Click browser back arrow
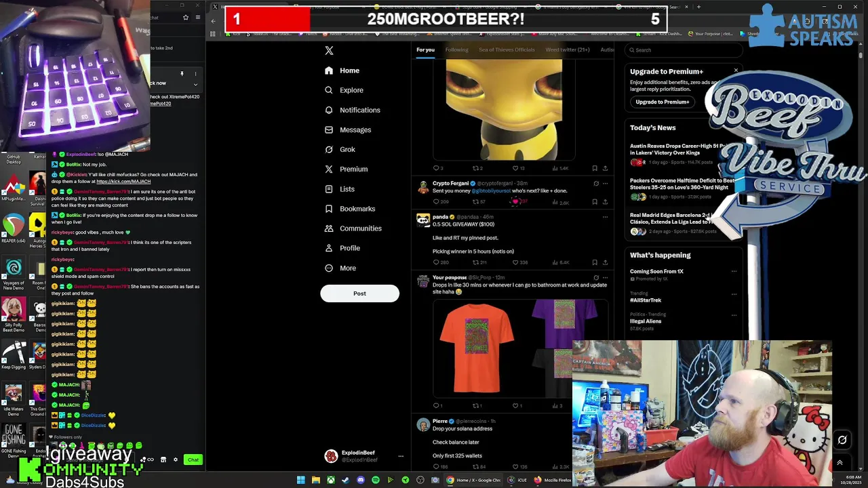868x488 pixels. click(213, 21)
